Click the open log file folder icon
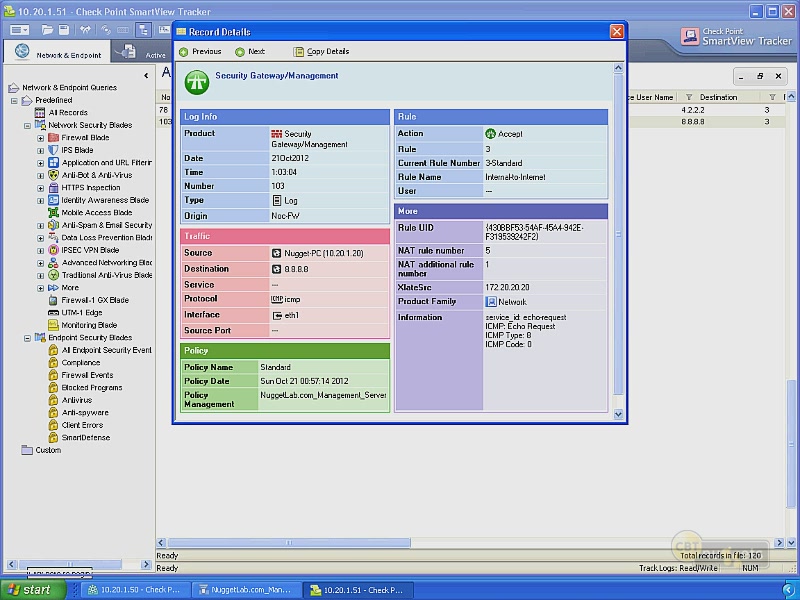800x600 pixels. pos(47,30)
